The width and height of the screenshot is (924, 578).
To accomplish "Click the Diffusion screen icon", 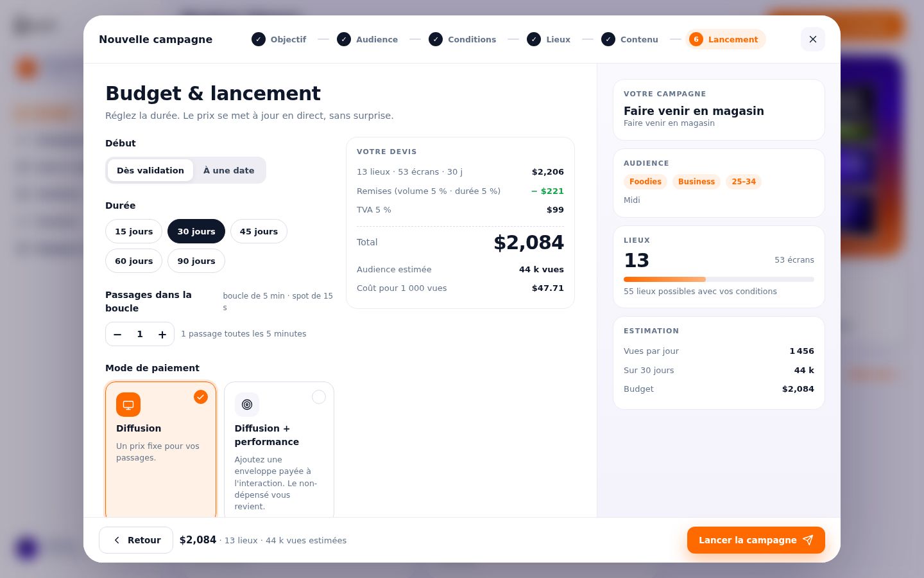I will [x=128, y=405].
